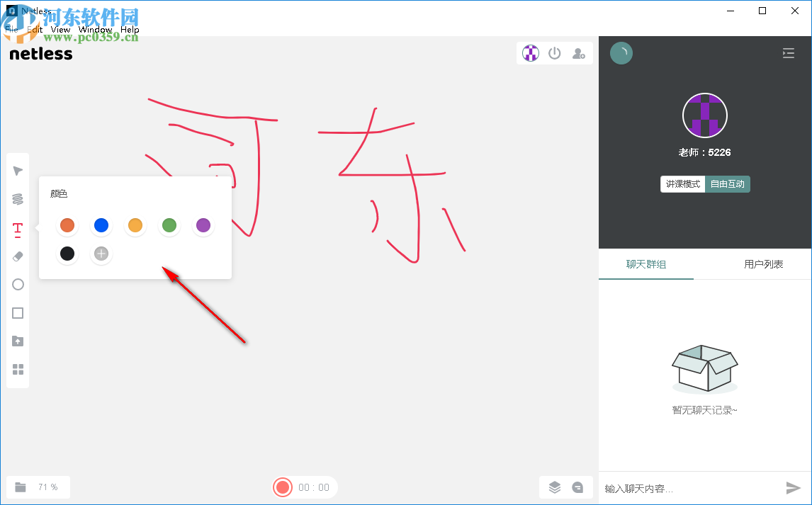Open the upload file tool

pos(18,341)
